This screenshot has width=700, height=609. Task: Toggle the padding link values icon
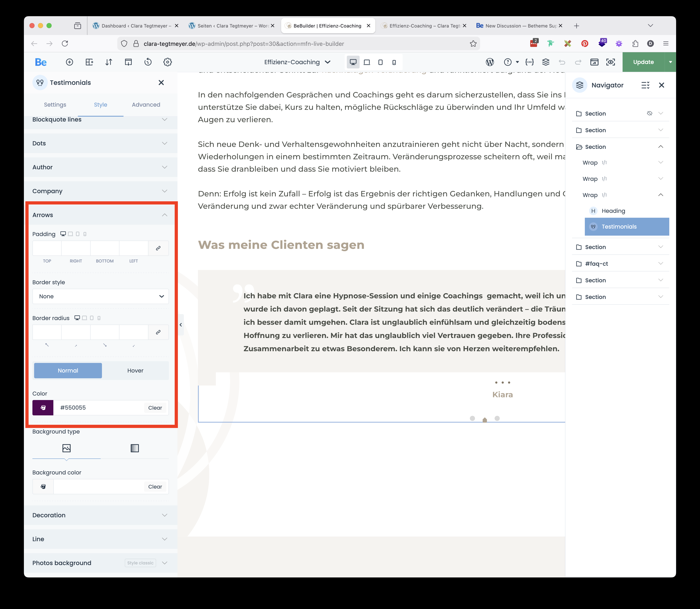click(158, 248)
